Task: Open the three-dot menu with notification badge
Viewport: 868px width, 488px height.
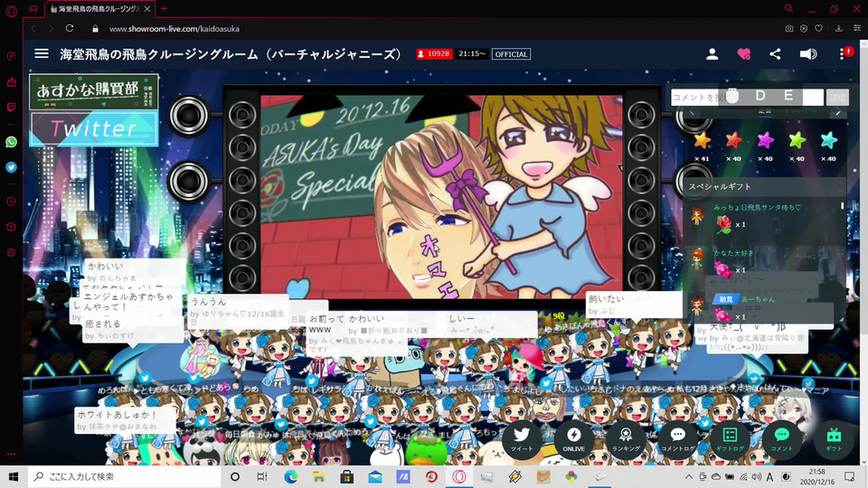Action: click(843, 53)
